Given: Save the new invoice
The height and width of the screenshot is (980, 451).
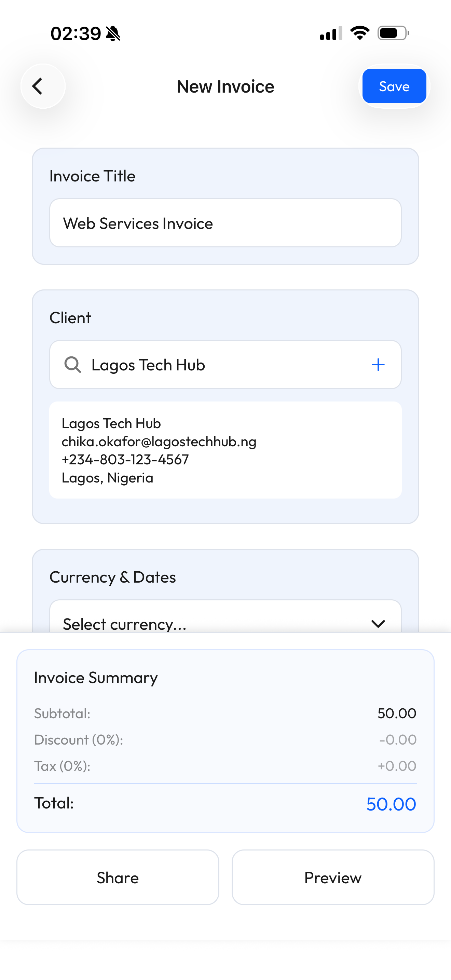Looking at the screenshot, I should tap(394, 86).
